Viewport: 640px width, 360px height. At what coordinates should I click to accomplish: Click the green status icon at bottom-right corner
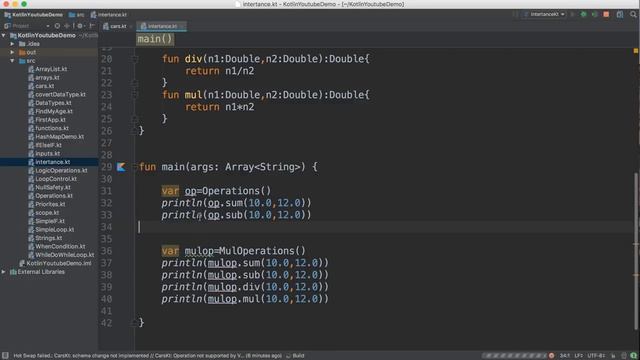point(633,356)
